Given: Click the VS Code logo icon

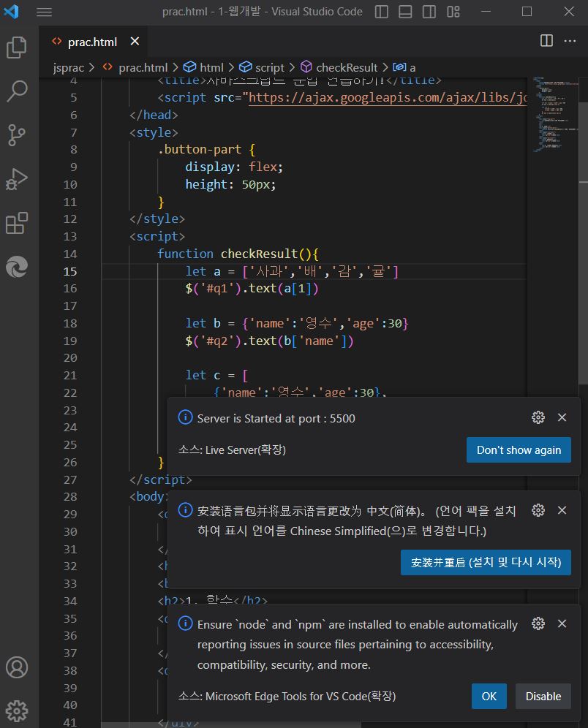Looking at the screenshot, I should coord(11,11).
